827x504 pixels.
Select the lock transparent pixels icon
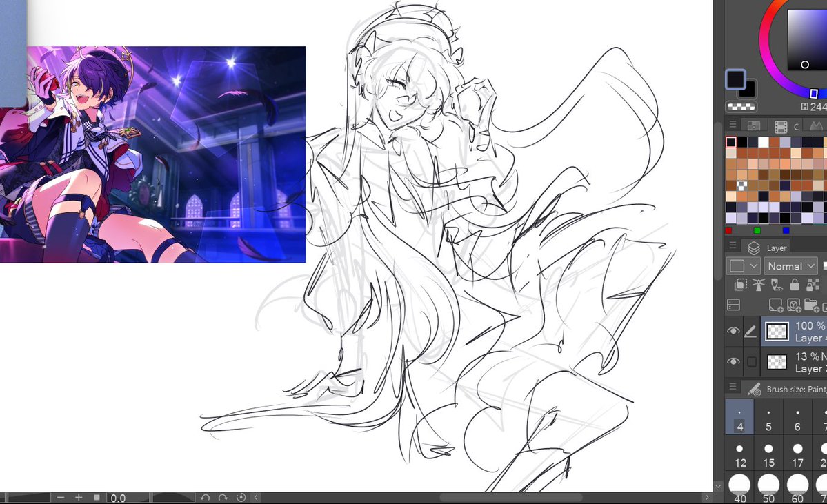[x=813, y=285]
